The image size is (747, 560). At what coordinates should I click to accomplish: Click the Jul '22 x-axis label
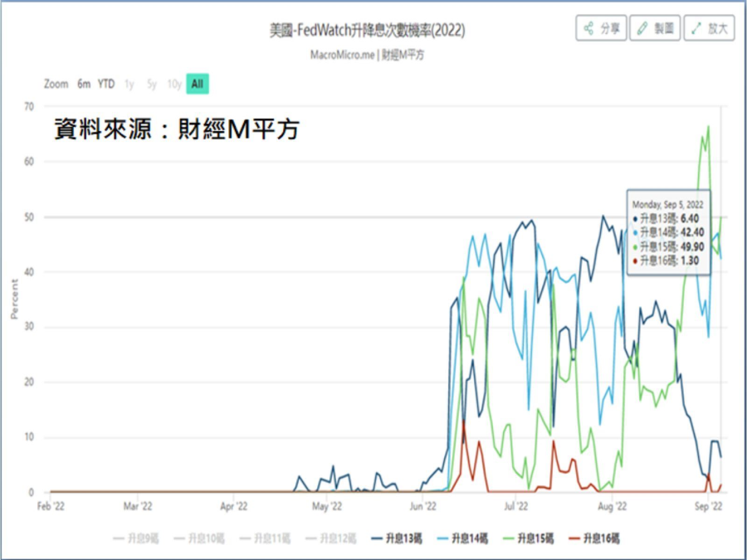[516, 507]
